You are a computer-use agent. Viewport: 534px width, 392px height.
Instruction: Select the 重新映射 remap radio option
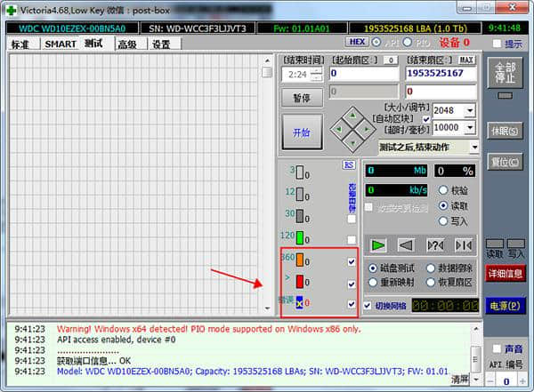(x=374, y=282)
